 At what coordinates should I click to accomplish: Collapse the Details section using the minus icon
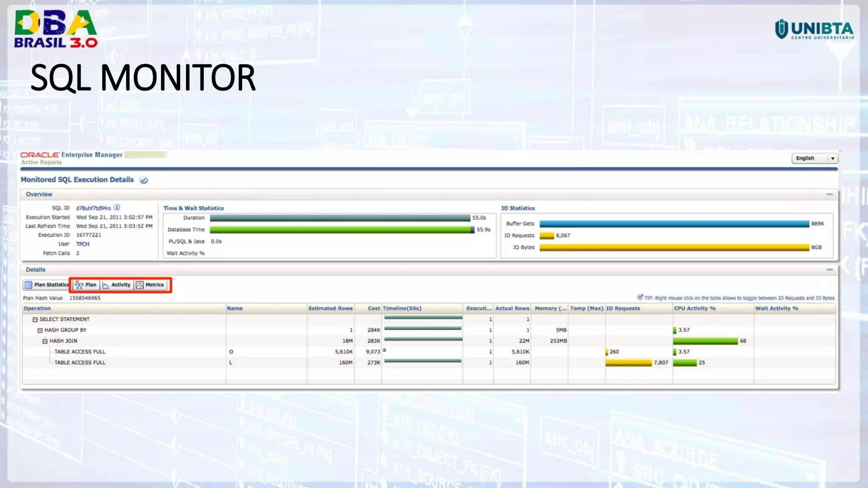[x=829, y=270]
